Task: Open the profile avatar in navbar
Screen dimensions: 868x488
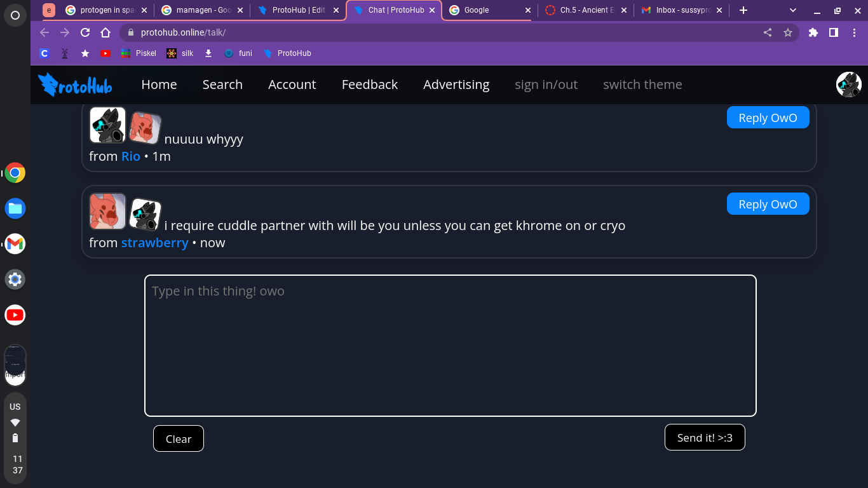Action: [848, 85]
